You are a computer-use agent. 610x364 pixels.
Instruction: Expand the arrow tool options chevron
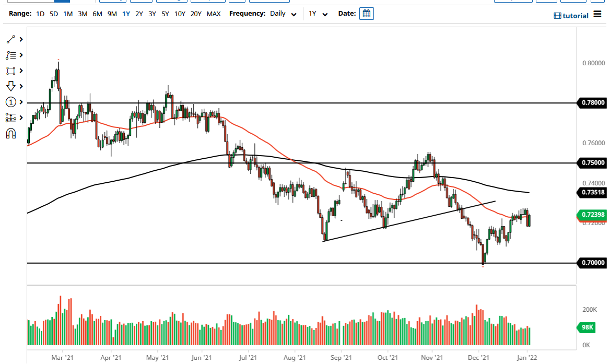pos(20,86)
